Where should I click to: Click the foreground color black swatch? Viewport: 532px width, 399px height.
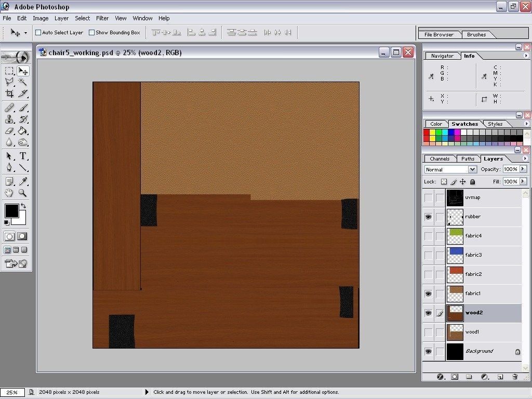(x=11, y=211)
